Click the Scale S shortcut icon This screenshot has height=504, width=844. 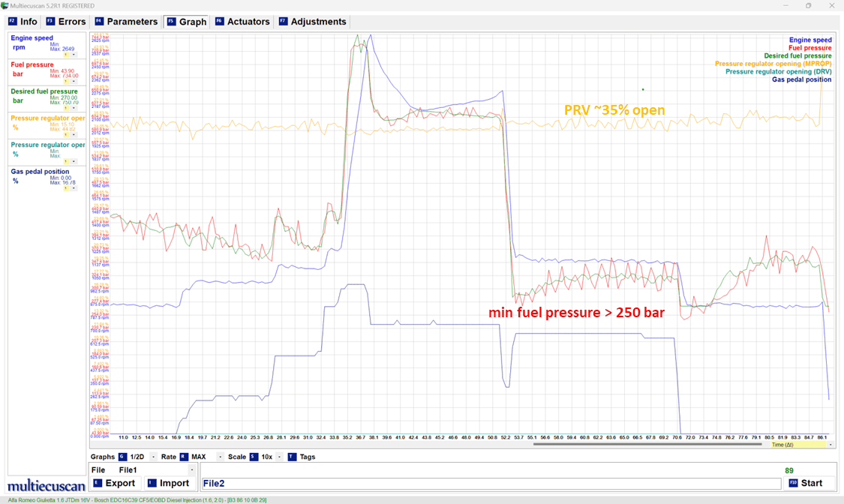[254, 457]
